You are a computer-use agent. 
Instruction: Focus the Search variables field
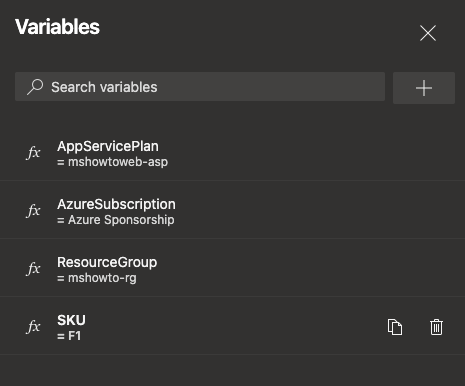[x=200, y=87]
